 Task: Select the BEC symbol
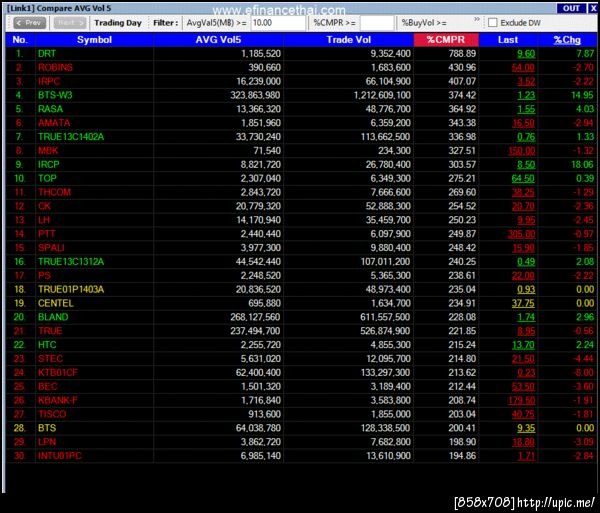(47, 386)
